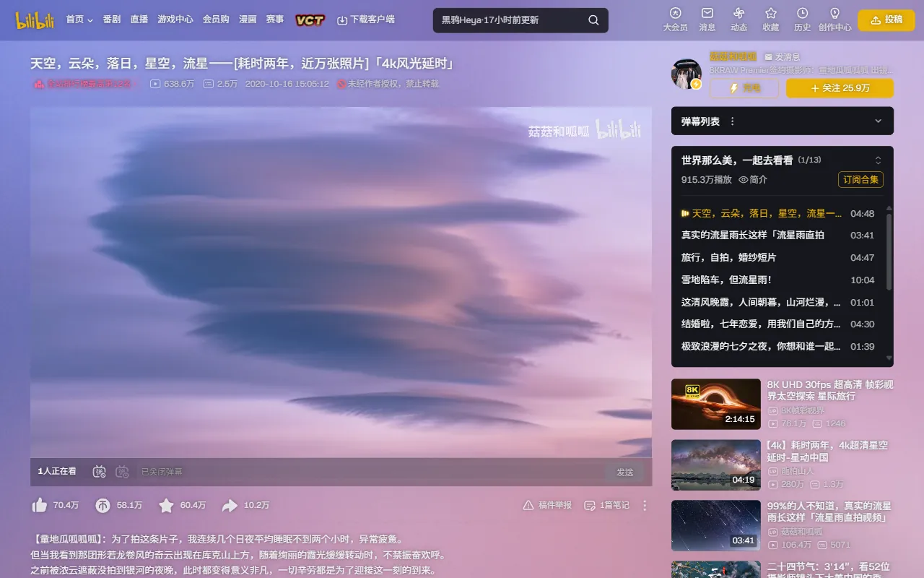
Task: Click the playlist scrollbar
Action: pos(889,253)
